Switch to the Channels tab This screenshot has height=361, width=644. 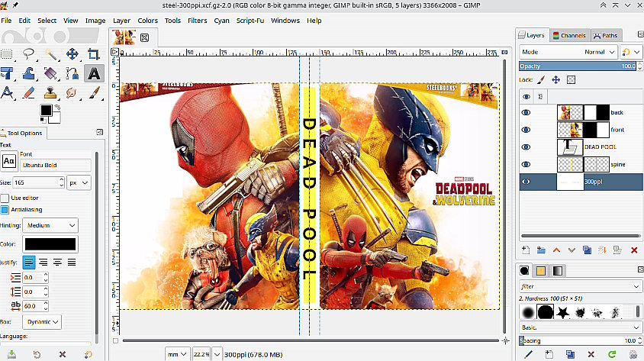[x=569, y=35]
